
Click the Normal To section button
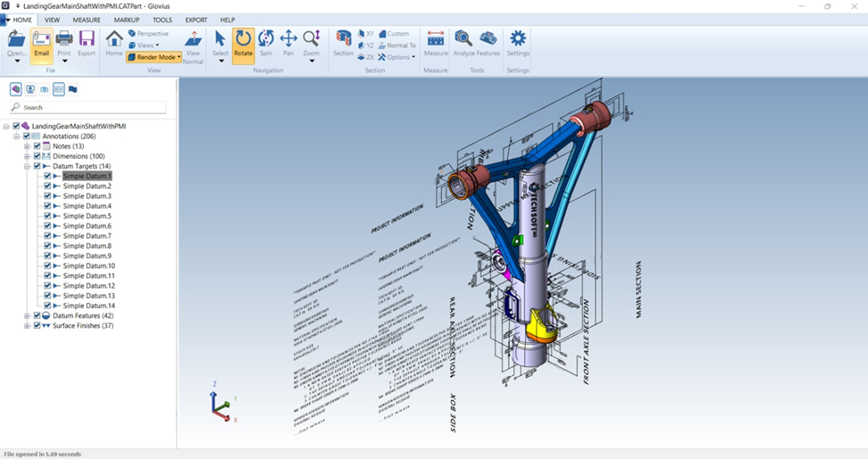[x=397, y=45]
